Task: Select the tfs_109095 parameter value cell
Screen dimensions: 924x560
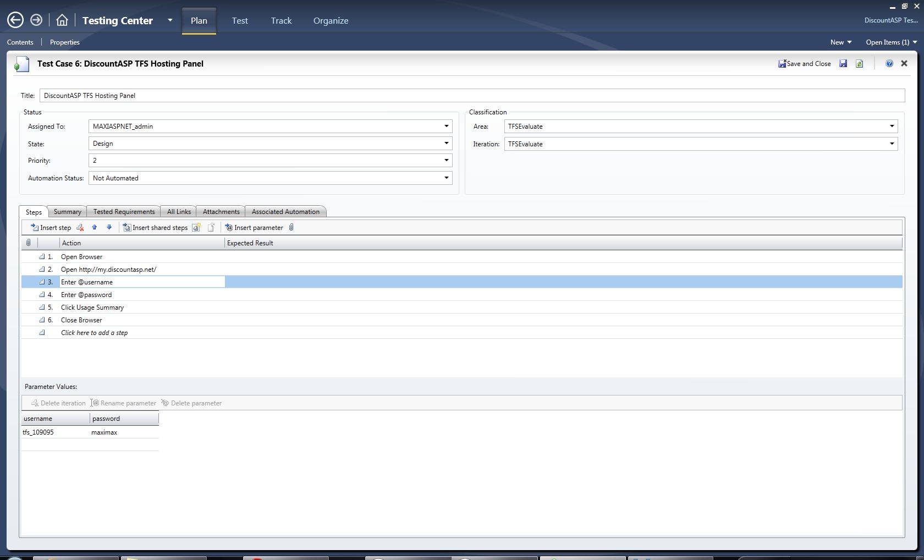Action: tap(56, 432)
